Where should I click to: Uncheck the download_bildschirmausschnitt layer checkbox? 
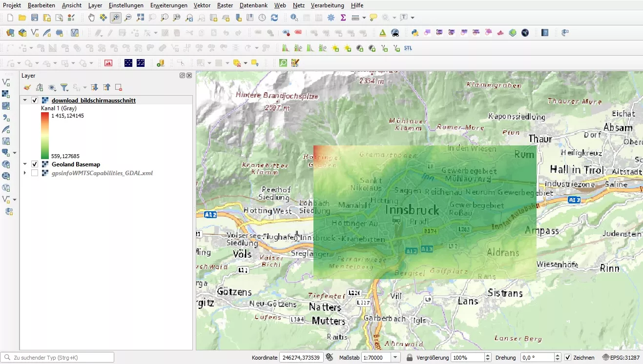click(x=35, y=100)
